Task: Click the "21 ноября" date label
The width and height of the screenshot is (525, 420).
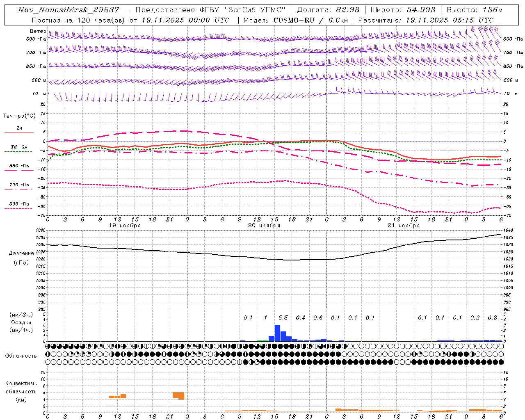Action: (x=404, y=226)
